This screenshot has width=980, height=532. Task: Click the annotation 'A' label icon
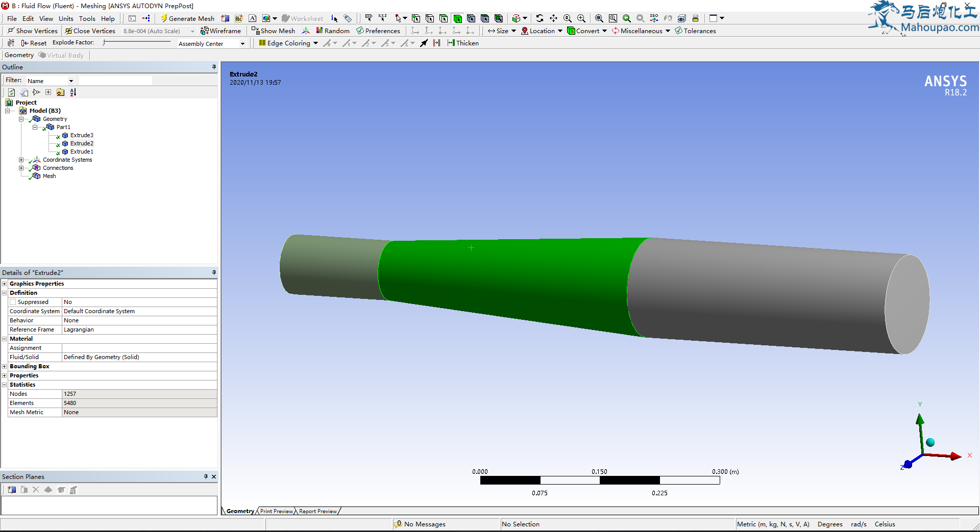[252, 18]
